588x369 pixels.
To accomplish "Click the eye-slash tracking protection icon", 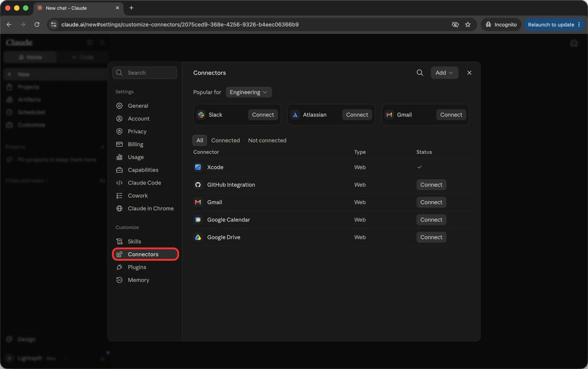I will point(455,24).
